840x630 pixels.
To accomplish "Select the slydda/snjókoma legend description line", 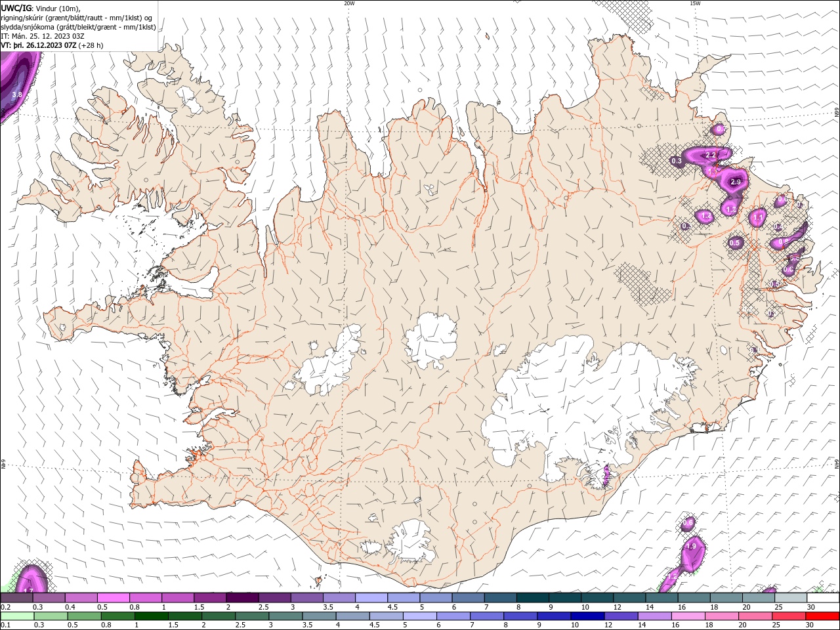I will (78, 27).
